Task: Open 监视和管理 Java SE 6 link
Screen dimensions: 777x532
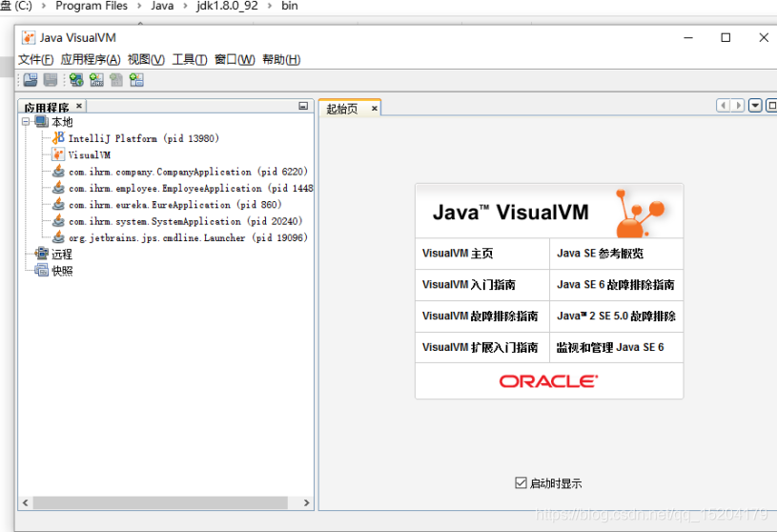Action: [x=610, y=347]
